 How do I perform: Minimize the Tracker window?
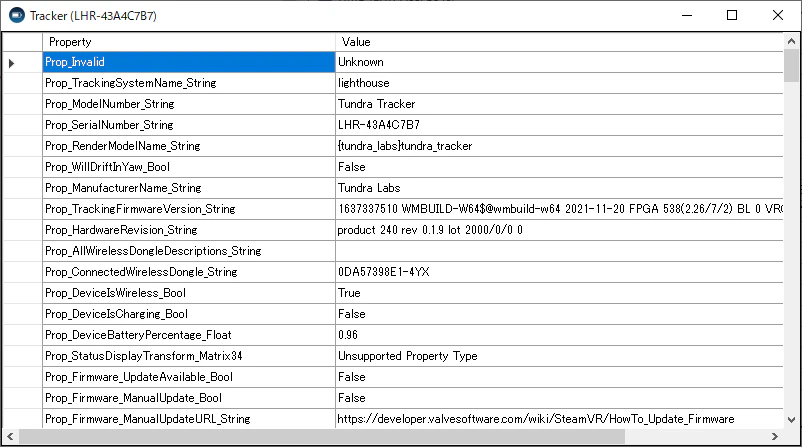(687, 15)
